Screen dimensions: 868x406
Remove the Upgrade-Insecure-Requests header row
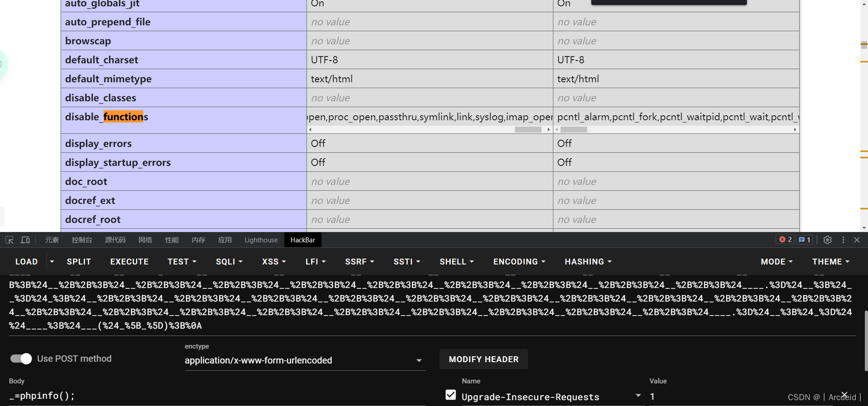(x=844, y=395)
